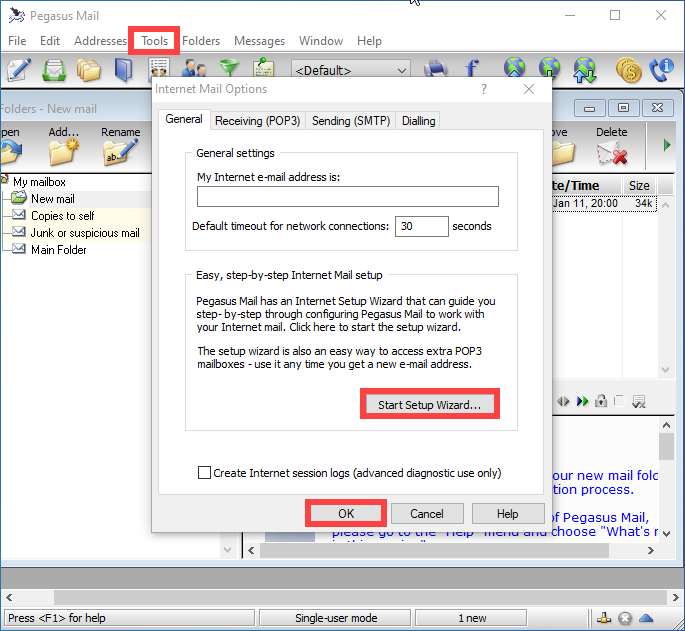Select New mail folder in tree
The width and height of the screenshot is (685, 631).
coord(53,199)
